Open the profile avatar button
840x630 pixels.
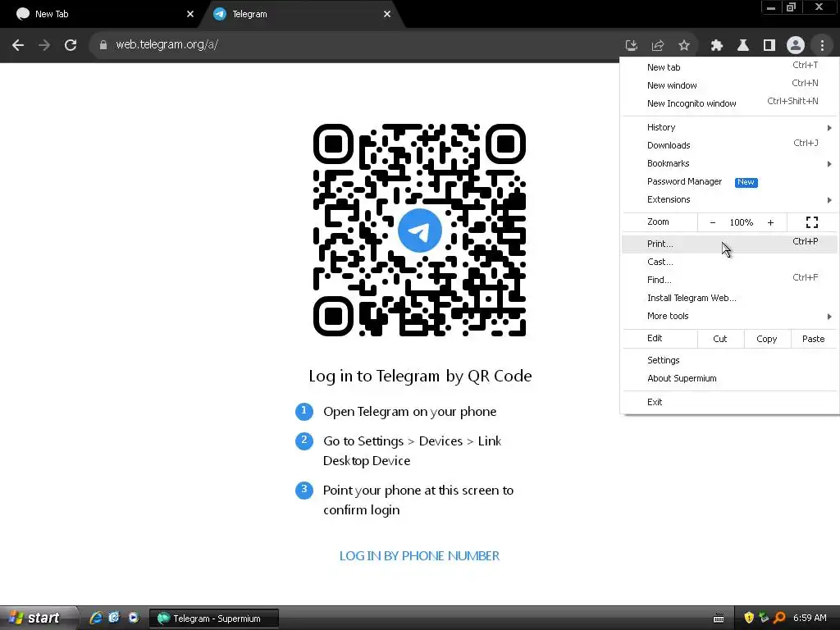point(796,46)
